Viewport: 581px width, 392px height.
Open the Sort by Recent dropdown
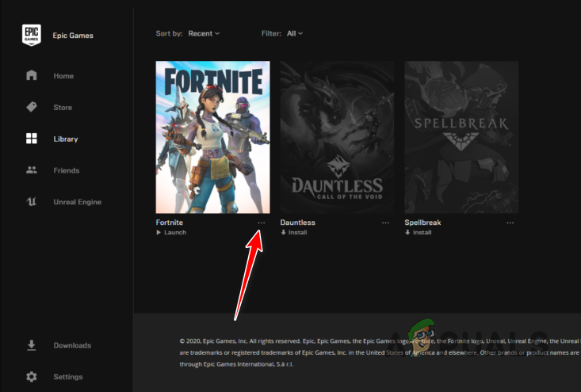204,33
